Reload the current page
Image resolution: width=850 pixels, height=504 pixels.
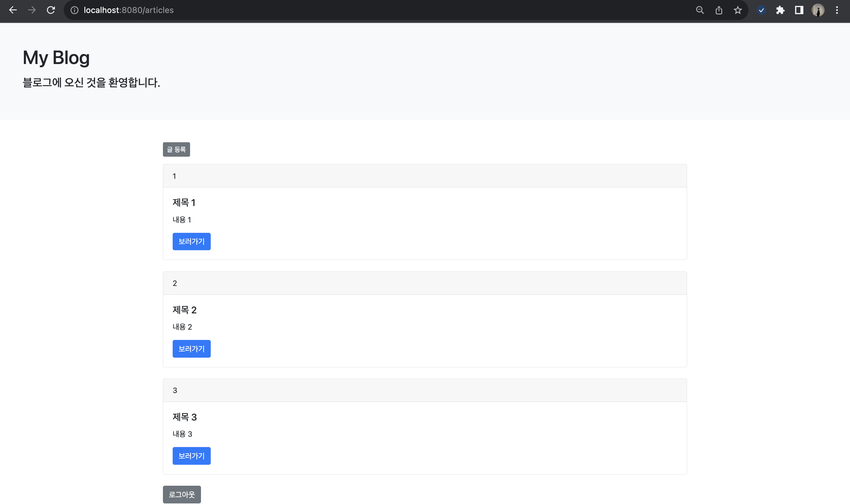(51, 10)
